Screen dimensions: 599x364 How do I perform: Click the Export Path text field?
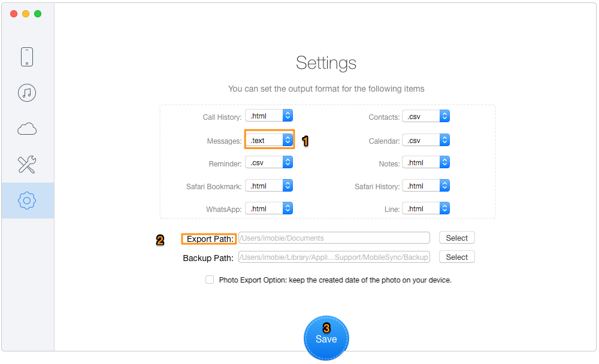(x=334, y=238)
